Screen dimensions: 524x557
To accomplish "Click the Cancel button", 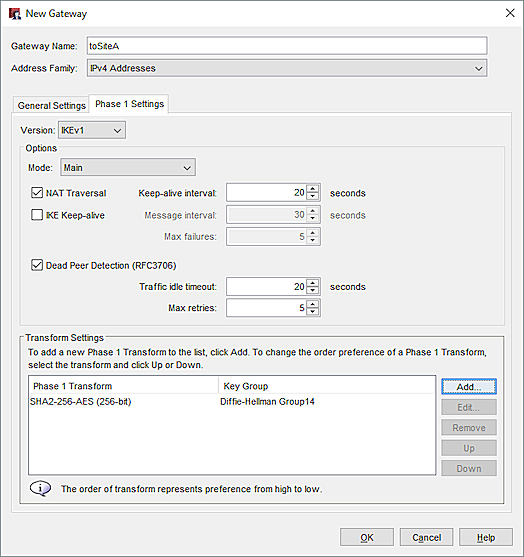I will click(426, 537).
